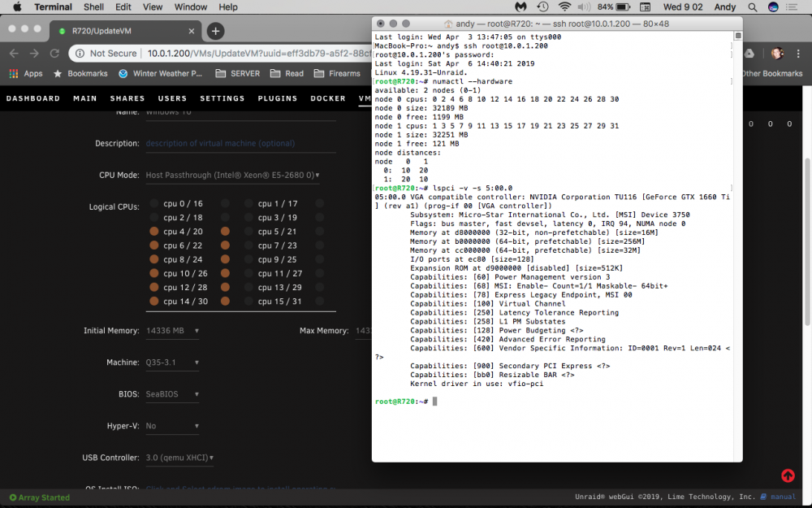Open a new browser tab with plus icon
This screenshot has height=508, width=812.
(215, 31)
